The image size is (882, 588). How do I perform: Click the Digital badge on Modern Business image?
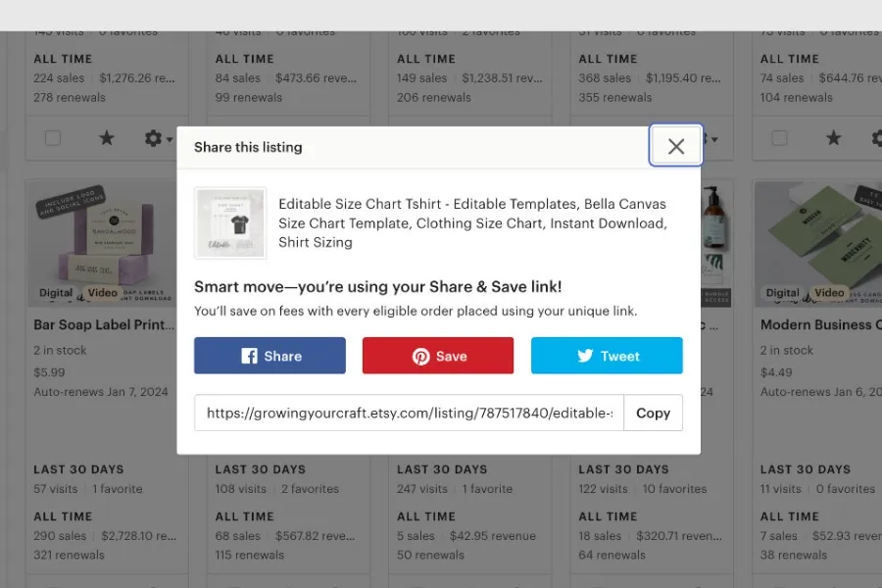(x=782, y=293)
